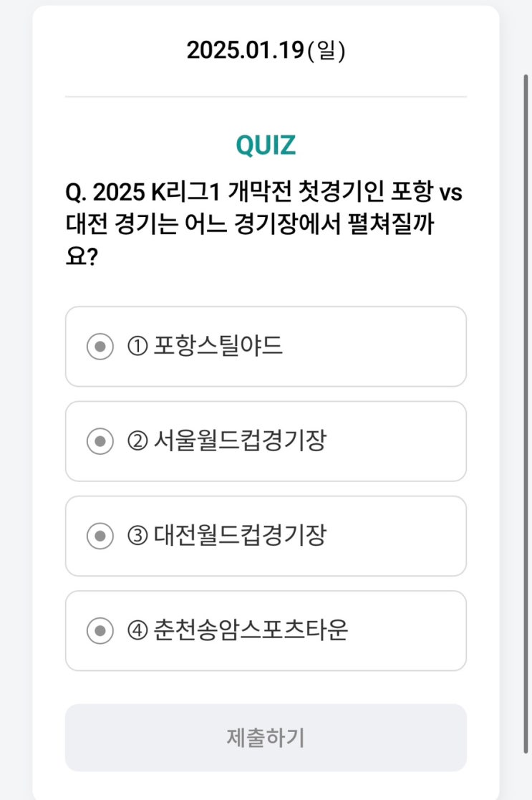532x800 pixels.
Task: Select the radio button for 포항스틸야드
Action: pyautogui.click(x=100, y=347)
